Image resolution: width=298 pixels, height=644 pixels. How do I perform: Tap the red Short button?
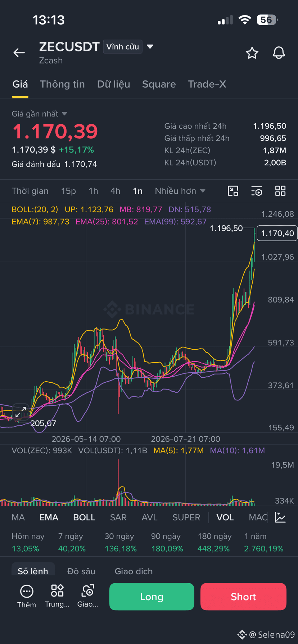(x=243, y=597)
